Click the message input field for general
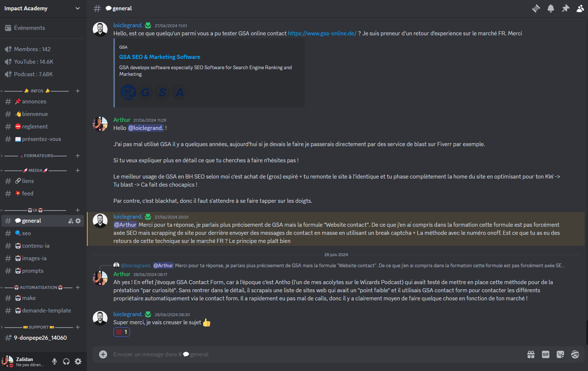This screenshot has width=588, height=371. [317, 354]
